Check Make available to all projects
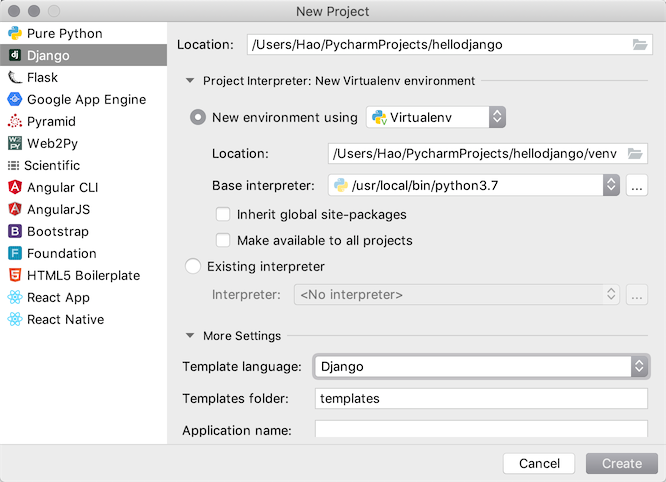The height and width of the screenshot is (482, 666). click(224, 240)
